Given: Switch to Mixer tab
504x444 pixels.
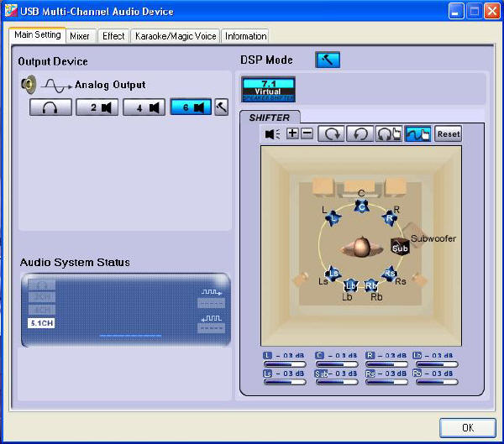Looking at the screenshot, I should (x=81, y=36).
